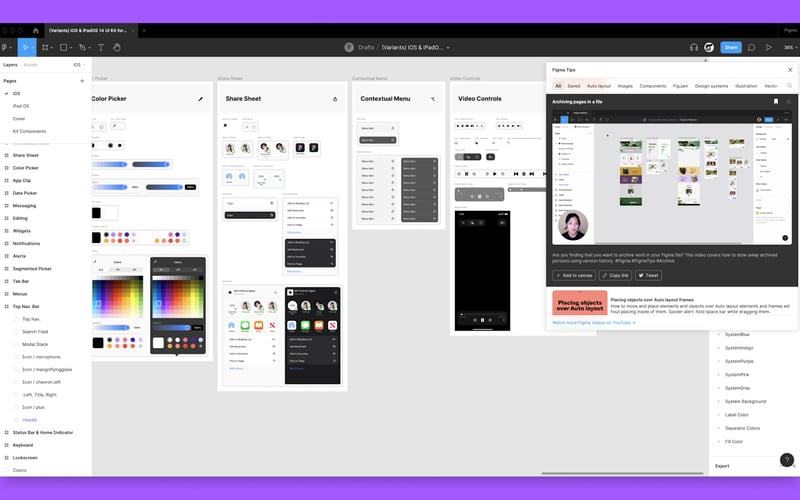Open the shape tools dropdown chevron
Image resolution: width=800 pixels, height=500 pixels.
[70, 47]
